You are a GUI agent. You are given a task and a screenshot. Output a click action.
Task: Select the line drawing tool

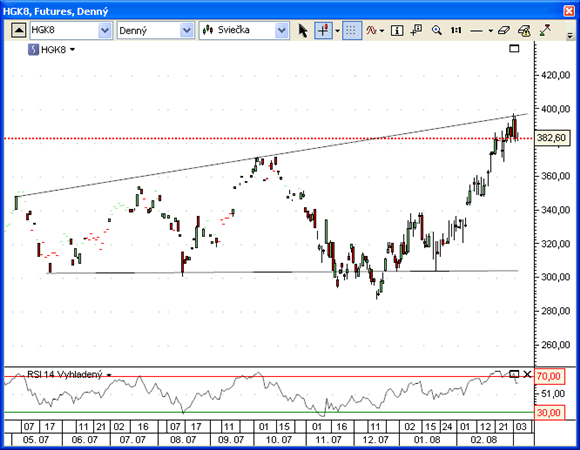(x=476, y=31)
